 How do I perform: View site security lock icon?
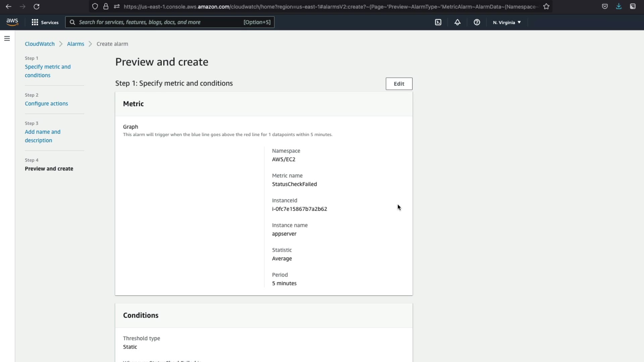click(x=106, y=6)
